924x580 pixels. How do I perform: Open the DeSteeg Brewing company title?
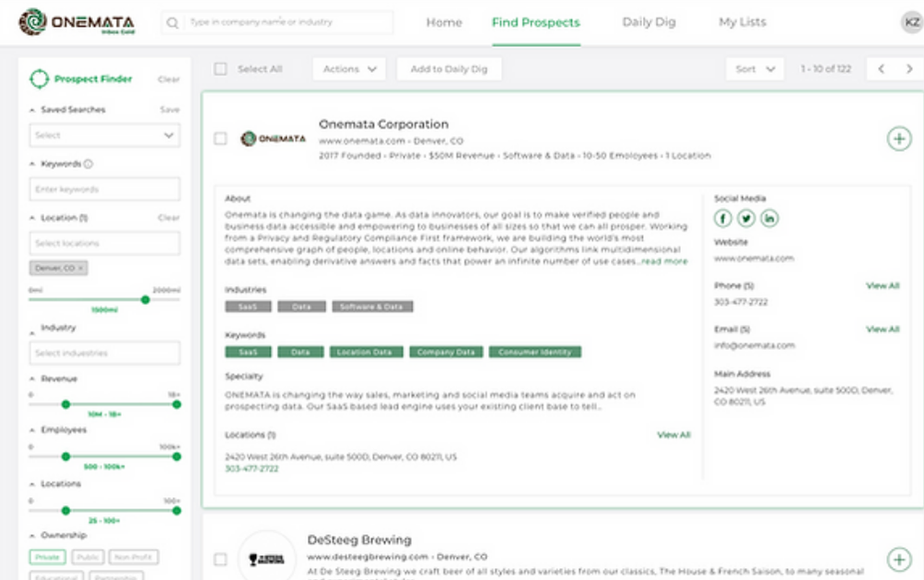pos(359,540)
